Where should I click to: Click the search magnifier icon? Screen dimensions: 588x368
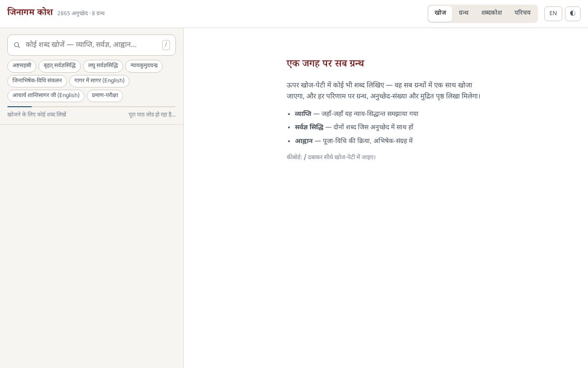pos(17,45)
